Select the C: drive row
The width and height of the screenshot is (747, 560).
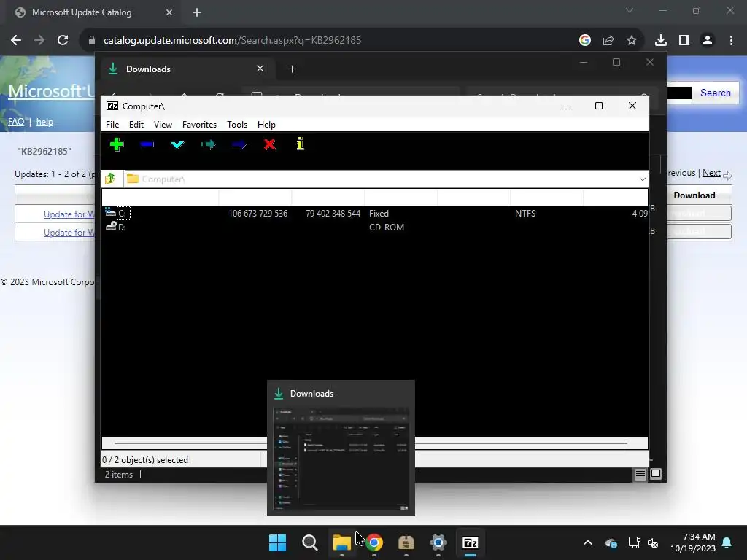pyautogui.click(x=375, y=214)
